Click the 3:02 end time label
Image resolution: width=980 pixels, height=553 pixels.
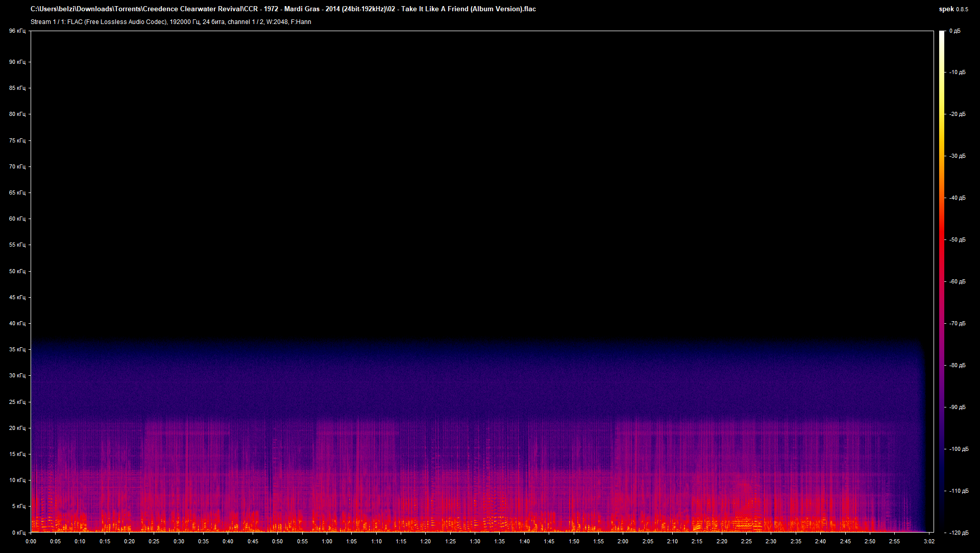(928, 541)
